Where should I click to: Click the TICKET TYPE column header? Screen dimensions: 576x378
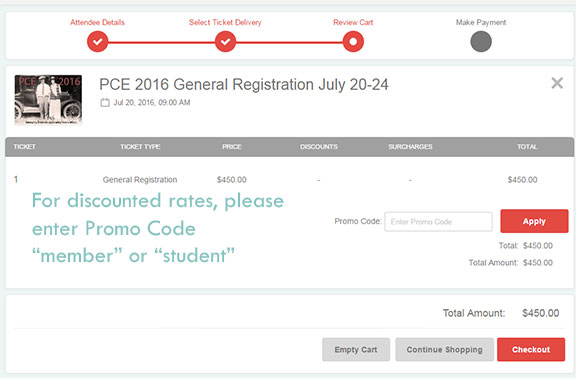pos(140,147)
